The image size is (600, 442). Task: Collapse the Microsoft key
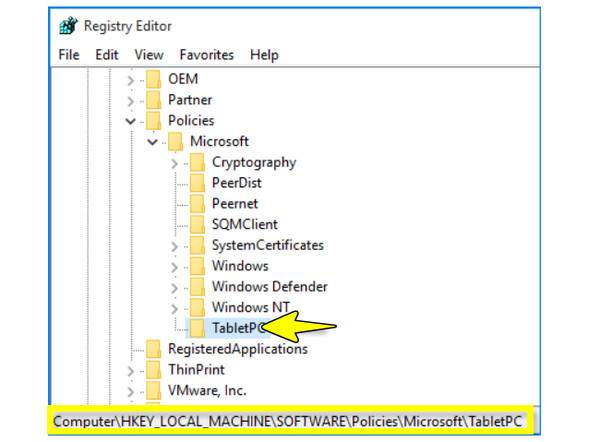click(152, 142)
